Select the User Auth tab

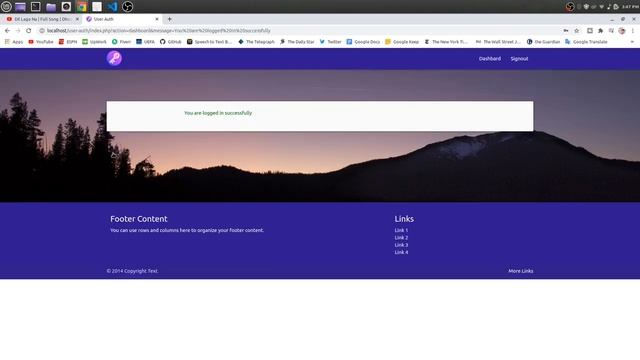(122, 19)
